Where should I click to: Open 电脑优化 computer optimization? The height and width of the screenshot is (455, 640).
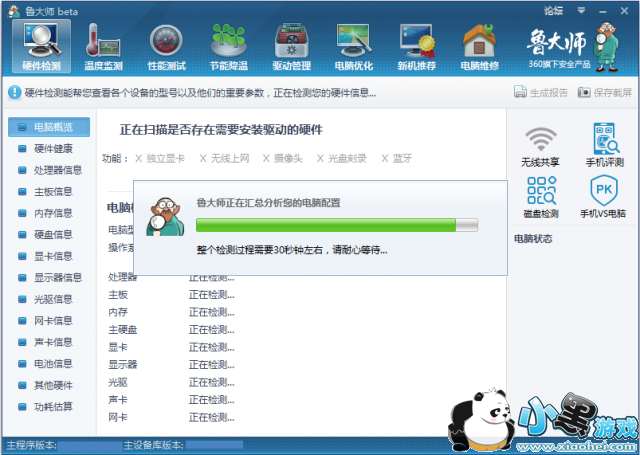point(354,46)
